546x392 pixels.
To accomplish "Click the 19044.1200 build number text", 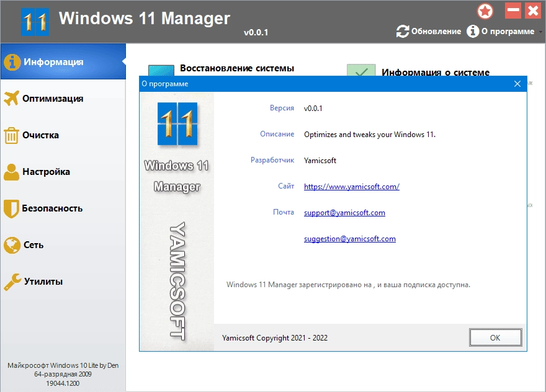I will [x=63, y=383].
